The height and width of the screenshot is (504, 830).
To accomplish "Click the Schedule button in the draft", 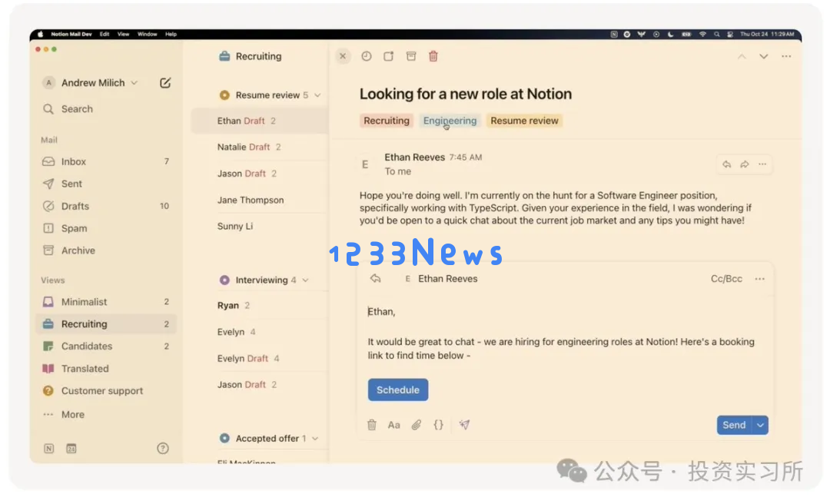I will point(398,390).
